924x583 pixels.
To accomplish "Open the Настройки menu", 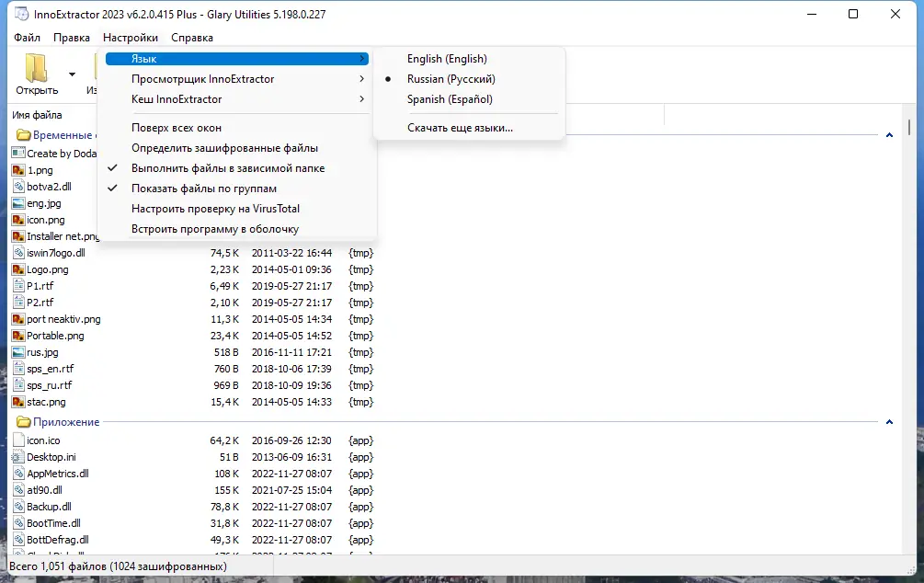I will coord(131,38).
